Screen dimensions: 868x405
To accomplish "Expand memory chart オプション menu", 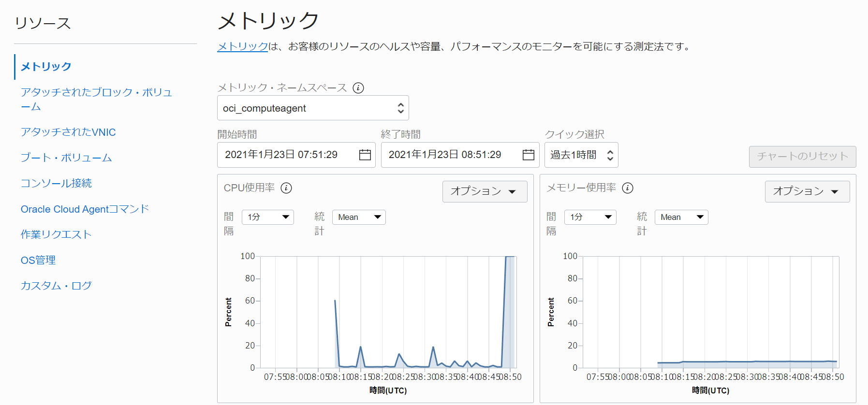I will (807, 191).
